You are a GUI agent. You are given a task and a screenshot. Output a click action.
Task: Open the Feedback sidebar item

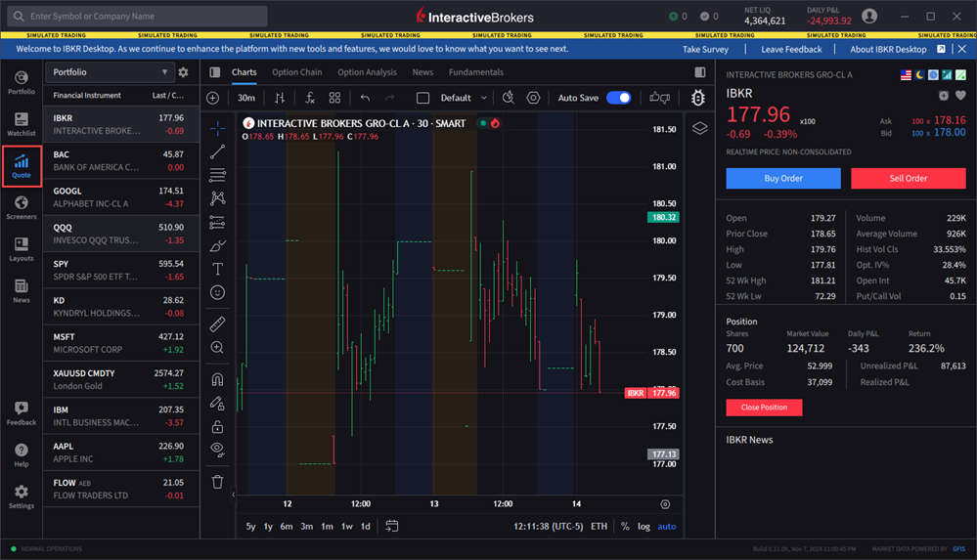click(22, 413)
